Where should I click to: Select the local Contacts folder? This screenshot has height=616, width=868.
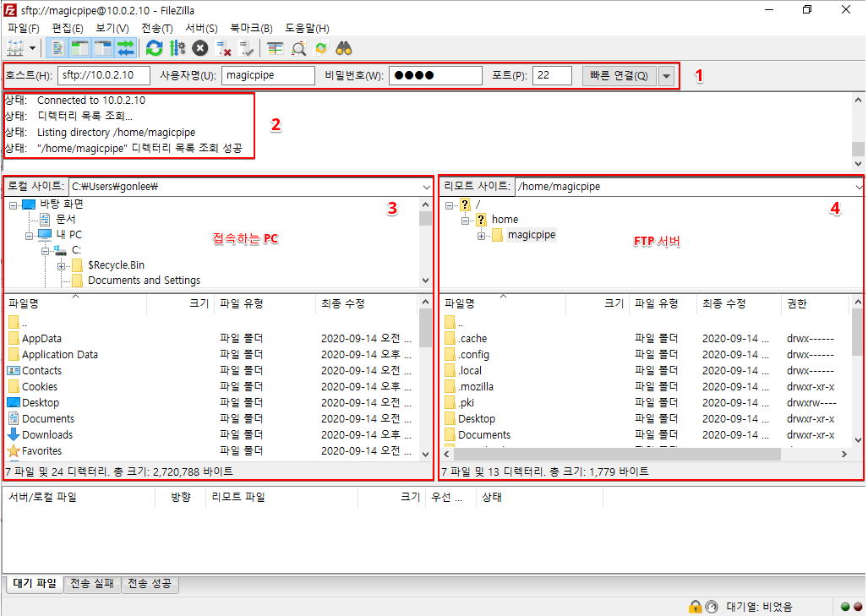click(41, 371)
